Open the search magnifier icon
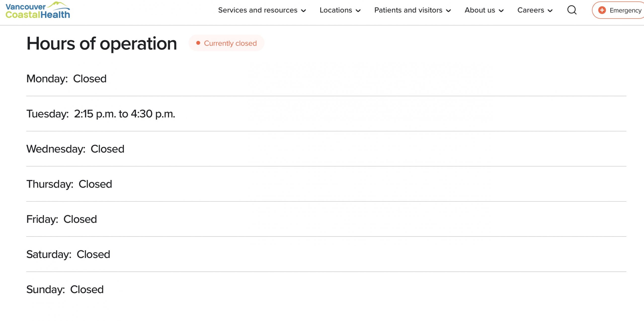The image size is (644, 321). (x=572, y=10)
